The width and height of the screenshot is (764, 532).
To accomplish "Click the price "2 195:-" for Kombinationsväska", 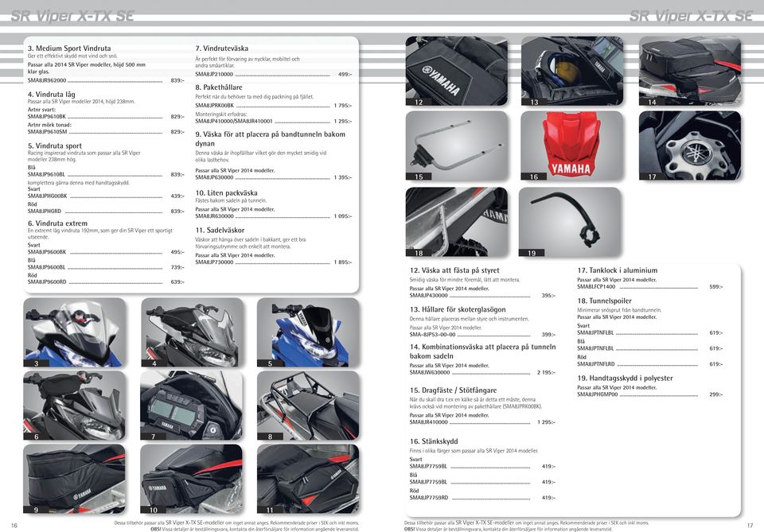I will [546, 373].
